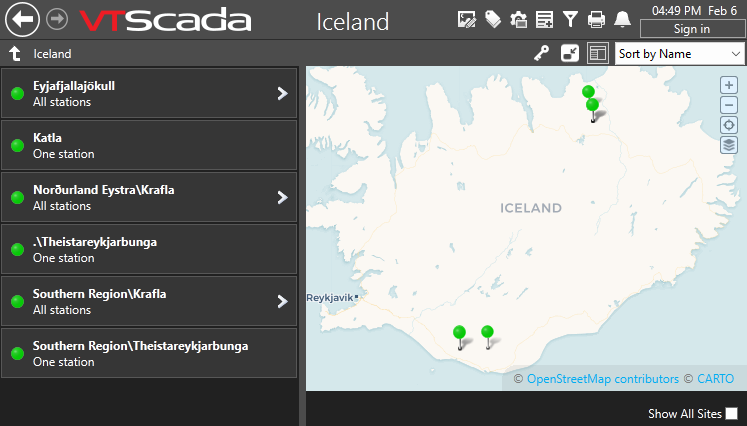Select the .\Theistareykjarbunga list entry

149,249
